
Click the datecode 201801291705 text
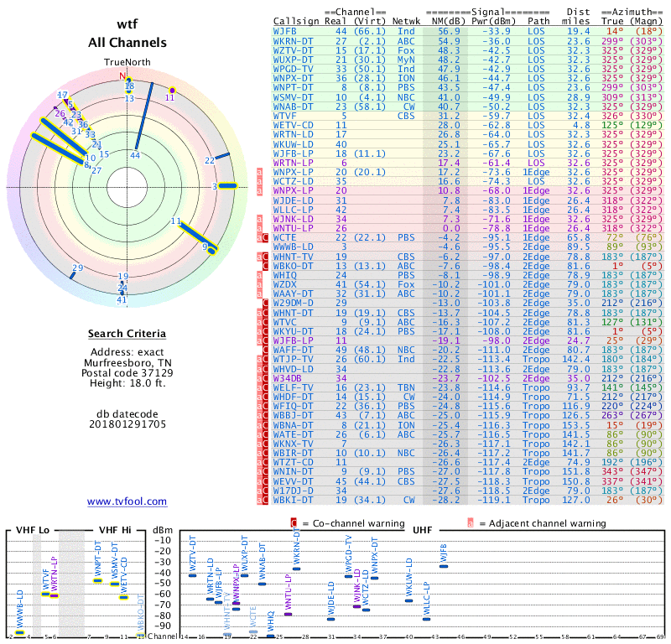pyautogui.click(x=127, y=424)
